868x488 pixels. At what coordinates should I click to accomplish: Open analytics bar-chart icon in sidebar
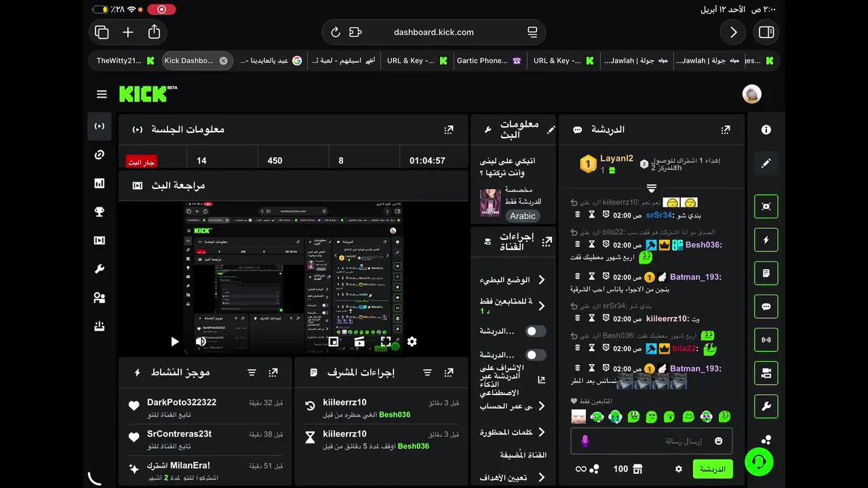pyautogui.click(x=100, y=183)
